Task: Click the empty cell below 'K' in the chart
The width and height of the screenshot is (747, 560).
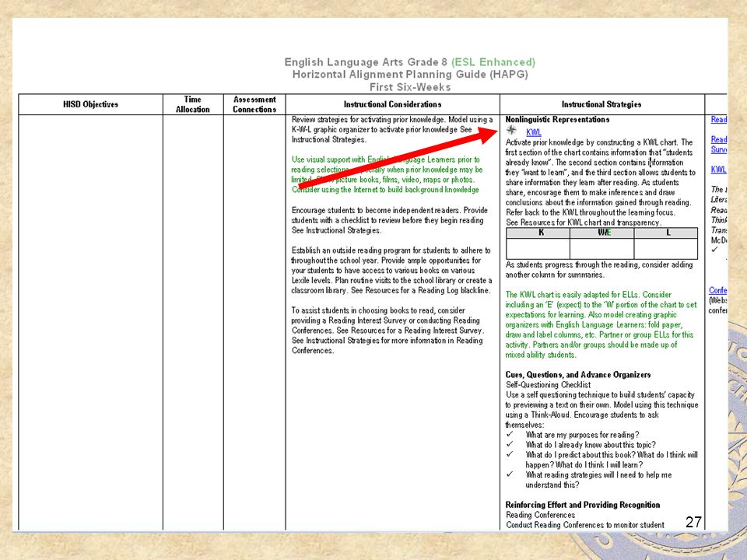Action: 538,249
